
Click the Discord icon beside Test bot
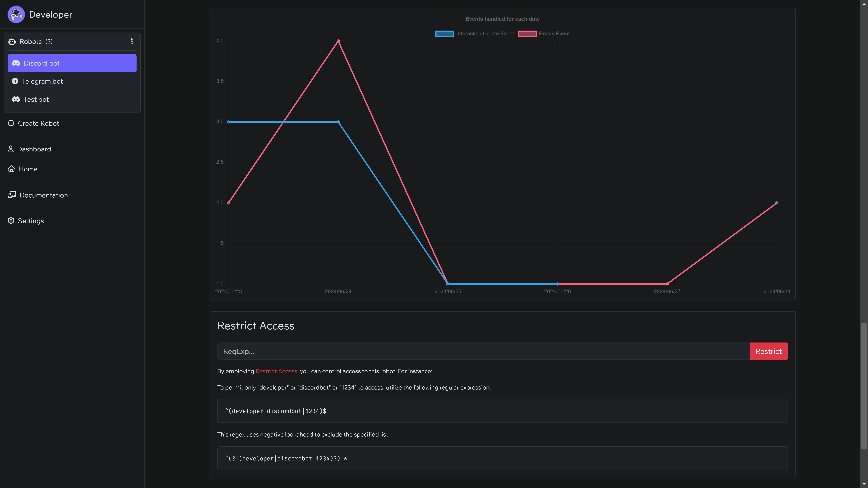point(16,99)
